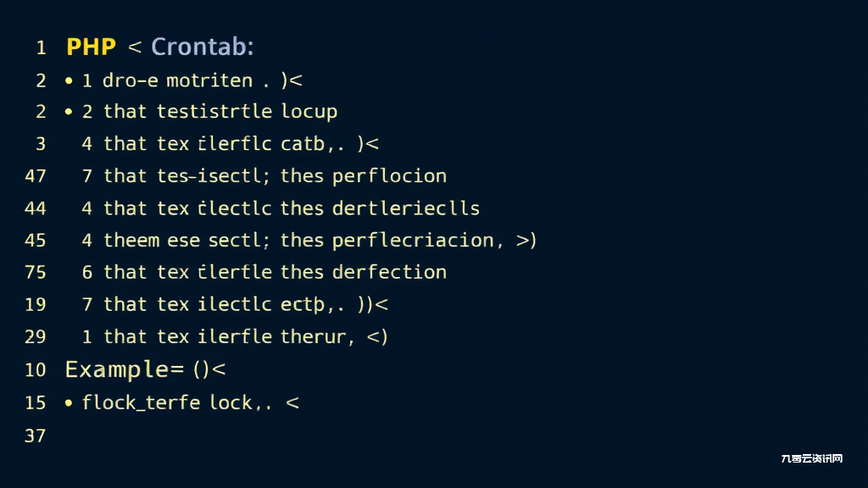This screenshot has width=868, height=488.
Task: Select the Crontab: title text
Action: (202, 47)
